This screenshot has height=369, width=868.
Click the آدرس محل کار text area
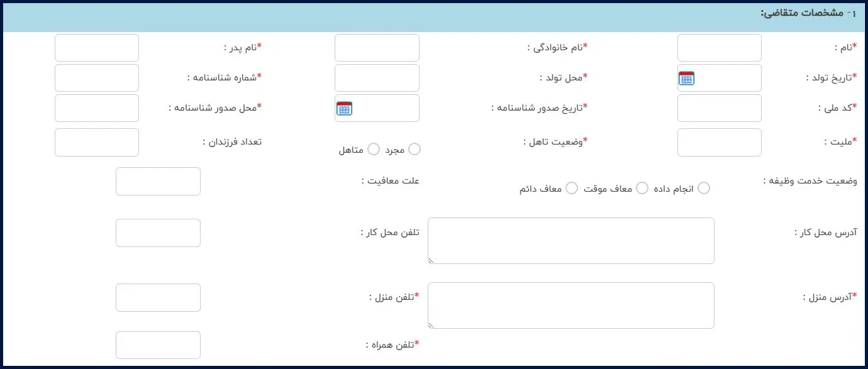[570, 241]
